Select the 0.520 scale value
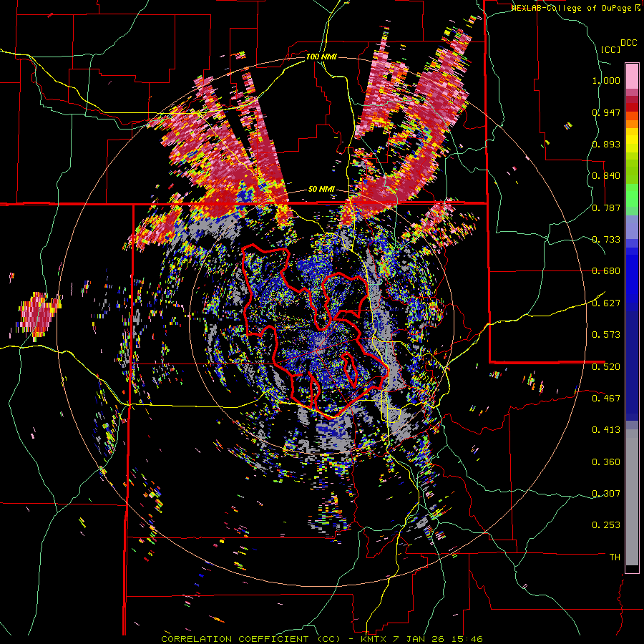Viewport: 644px width, 644px height. click(606, 366)
